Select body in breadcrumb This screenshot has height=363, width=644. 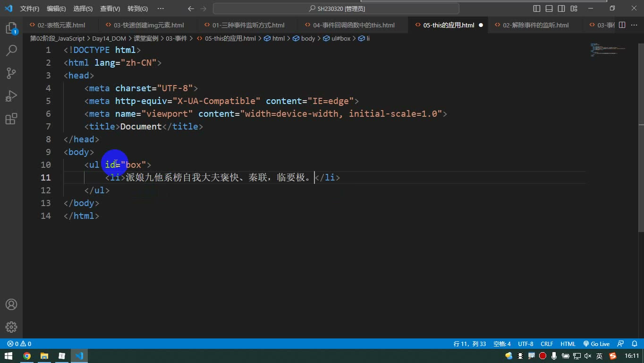coord(304,39)
